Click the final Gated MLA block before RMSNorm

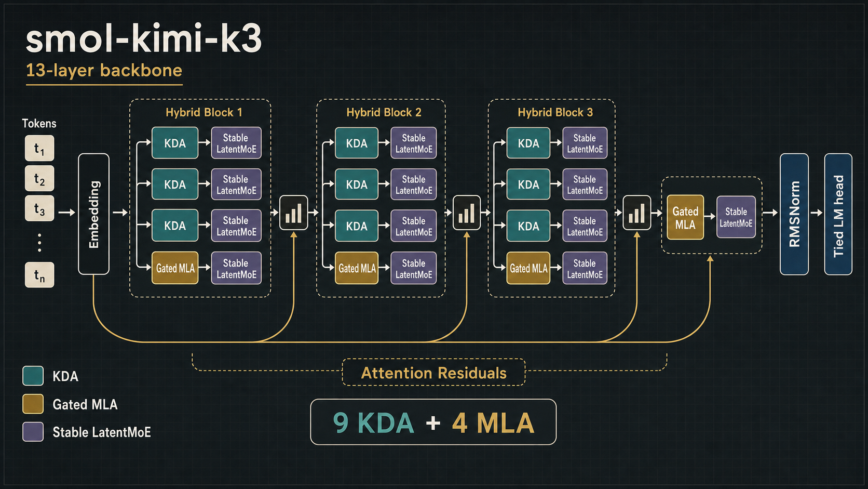[685, 218]
